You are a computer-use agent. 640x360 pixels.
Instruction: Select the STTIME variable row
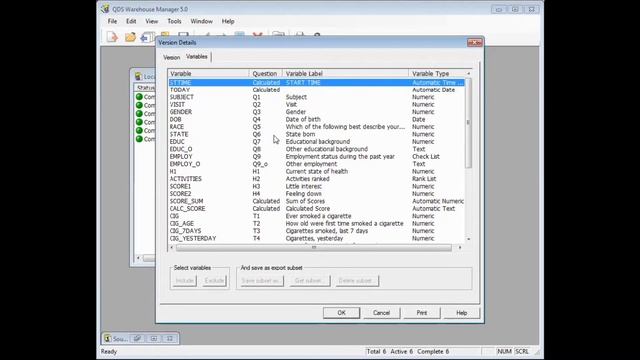pos(316,82)
